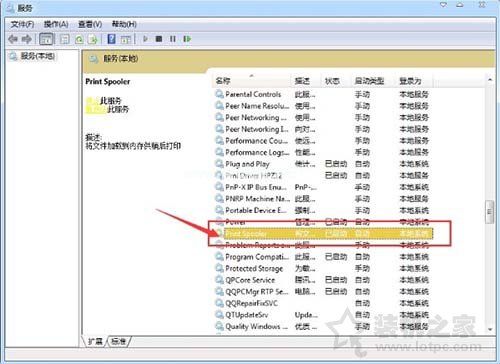Viewport: 500px width, 364px height.
Task: Open the 查看(V) menu
Action: coord(90,24)
